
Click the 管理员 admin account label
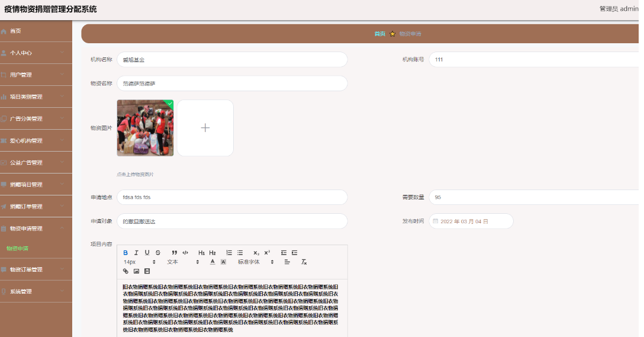point(619,9)
